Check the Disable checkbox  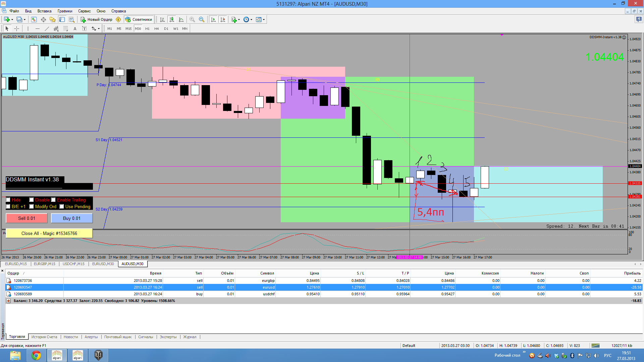(32, 200)
